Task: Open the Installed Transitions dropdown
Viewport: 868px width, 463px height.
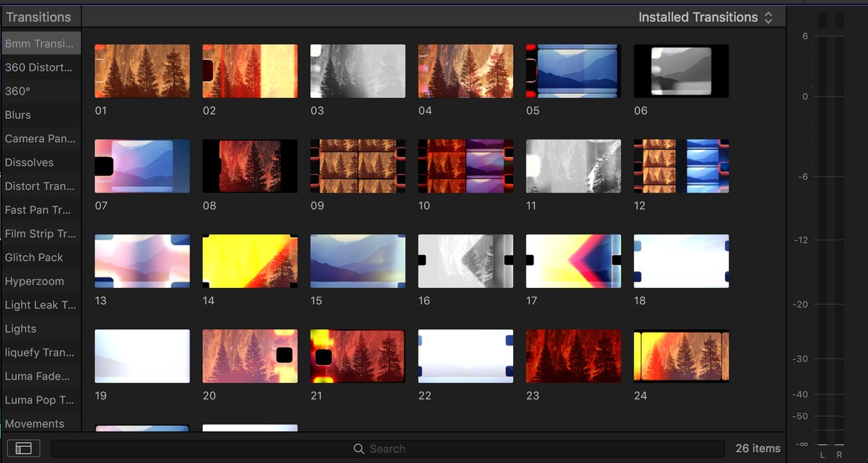Action: (x=697, y=17)
